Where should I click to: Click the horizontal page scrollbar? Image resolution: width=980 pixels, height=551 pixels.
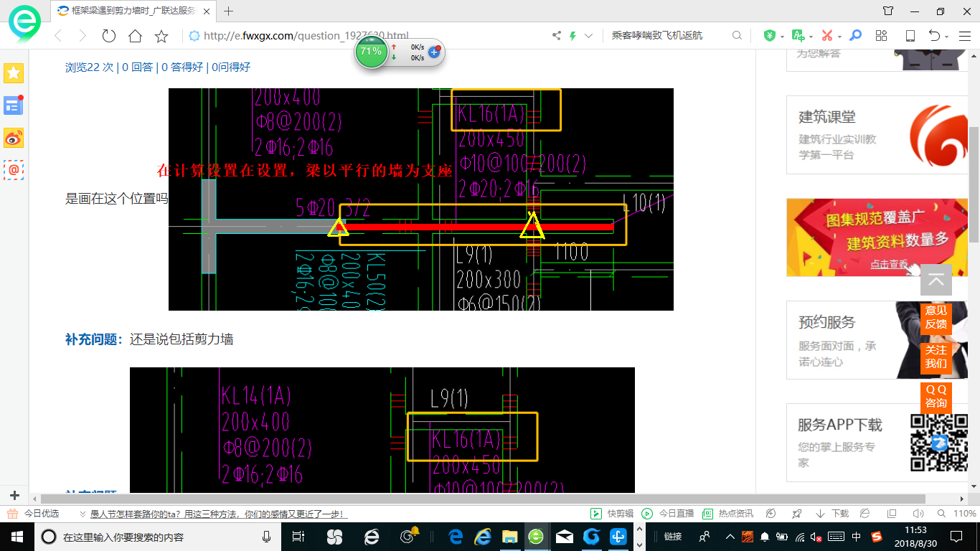(483, 499)
